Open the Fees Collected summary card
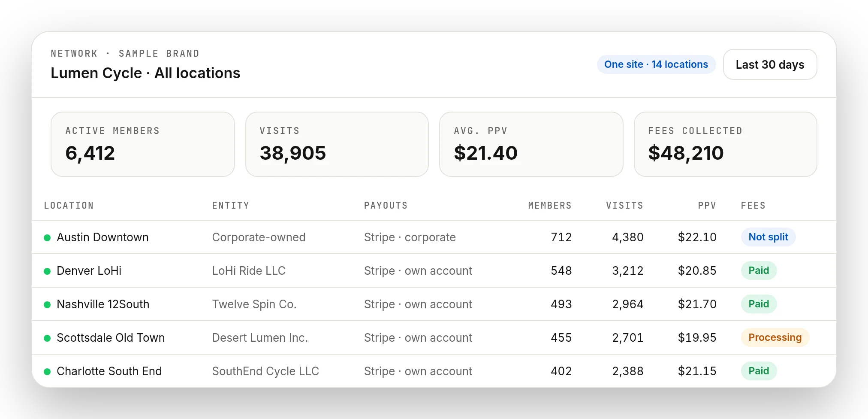This screenshot has height=419, width=868. [726, 144]
